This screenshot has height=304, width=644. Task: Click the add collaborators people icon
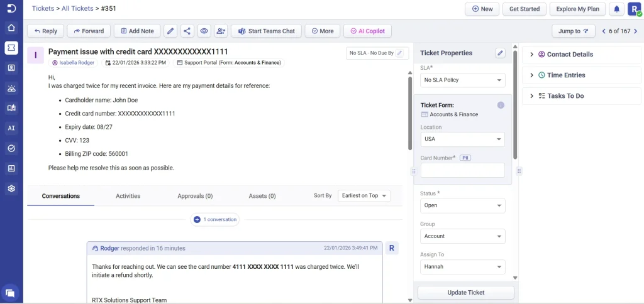click(221, 31)
